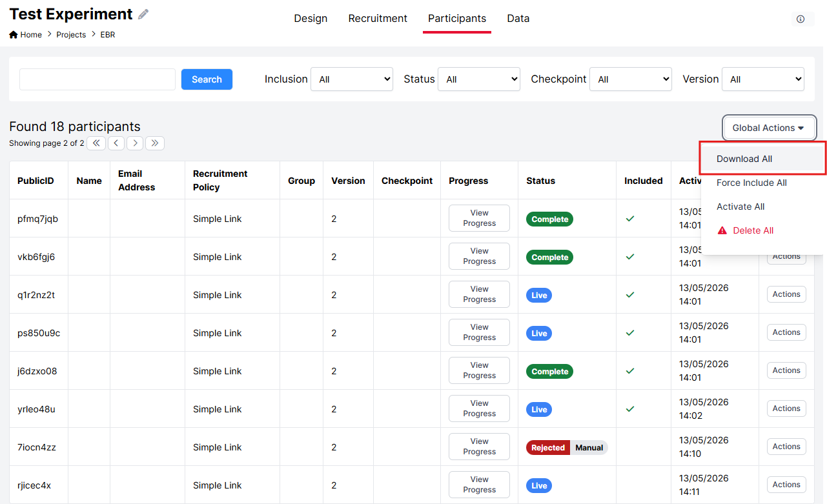827x504 pixels.
Task: Open Actions menu for q1r2nz2t
Action: coord(786,294)
